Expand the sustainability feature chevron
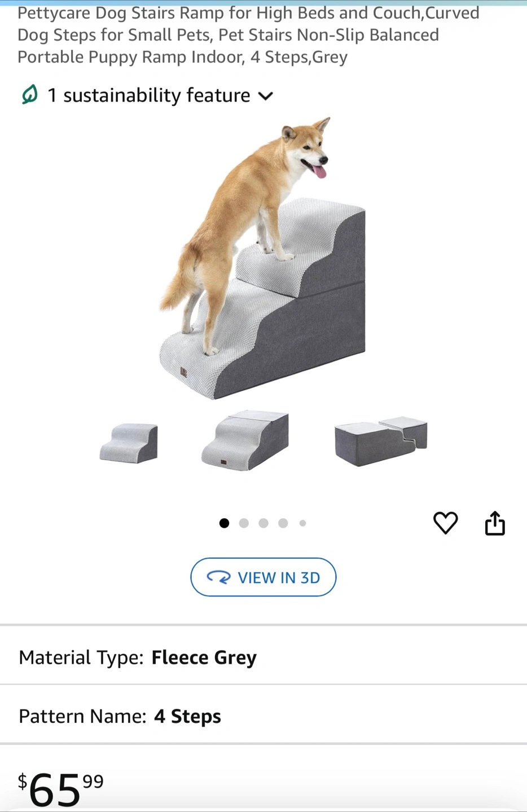The height and width of the screenshot is (812, 527). click(x=265, y=96)
